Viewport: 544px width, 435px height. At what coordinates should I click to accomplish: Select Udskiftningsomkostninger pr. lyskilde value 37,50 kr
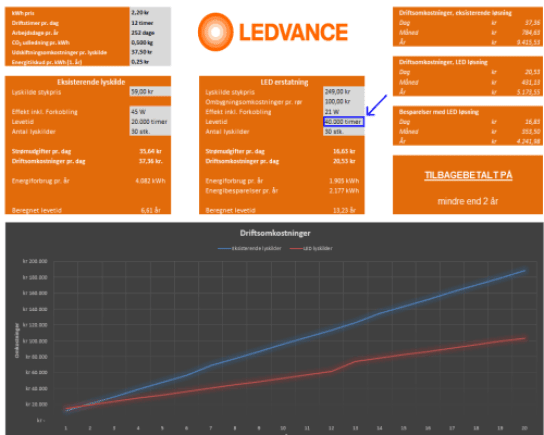[x=150, y=52]
